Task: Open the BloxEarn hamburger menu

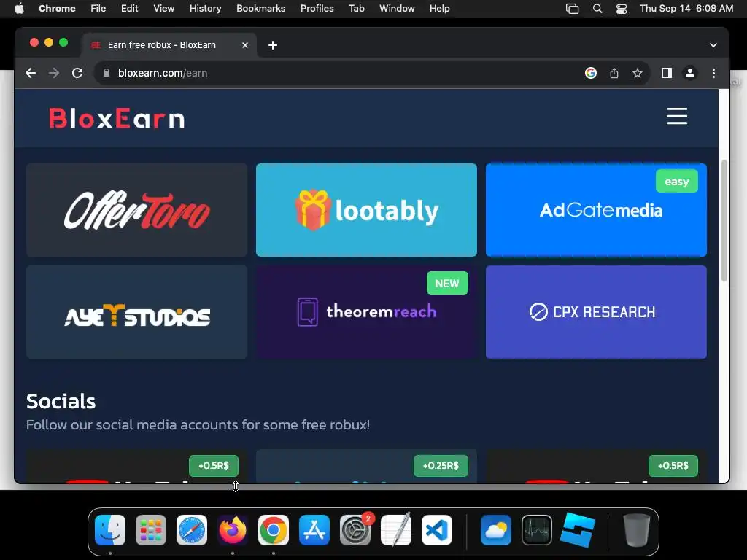Action: coord(676,116)
